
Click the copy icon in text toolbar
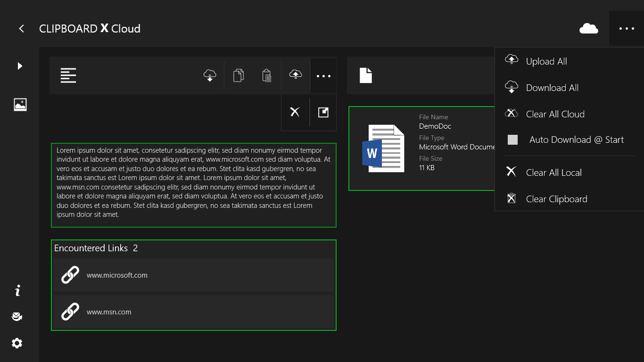[x=239, y=75]
